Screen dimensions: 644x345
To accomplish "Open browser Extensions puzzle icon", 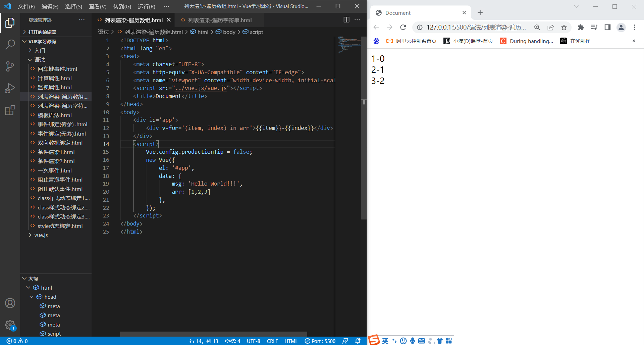I will [x=581, y=28].
